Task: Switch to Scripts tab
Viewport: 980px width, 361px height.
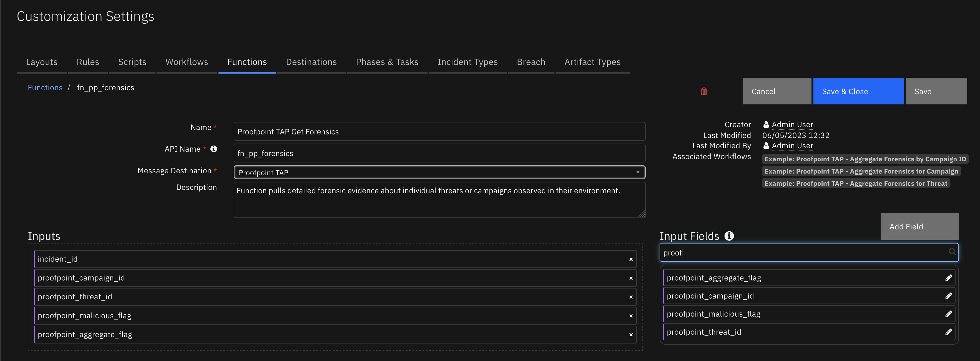Action: (132, 62)
